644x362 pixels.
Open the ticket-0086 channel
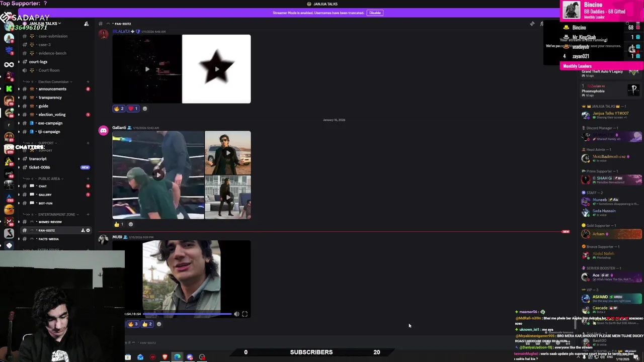pos(56,167)
